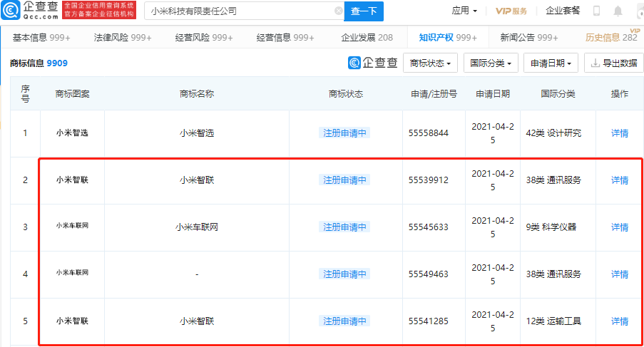The height and width of the screenshot is (347, 644).
Task: Open 详情 for 小米智选 row
Action: coord(619,133)
